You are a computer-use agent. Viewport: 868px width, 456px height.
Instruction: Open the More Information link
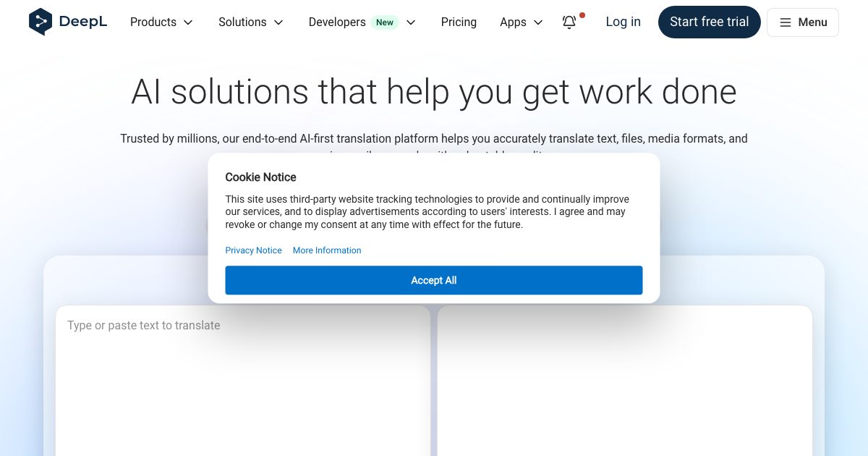(x=327, y=250)
